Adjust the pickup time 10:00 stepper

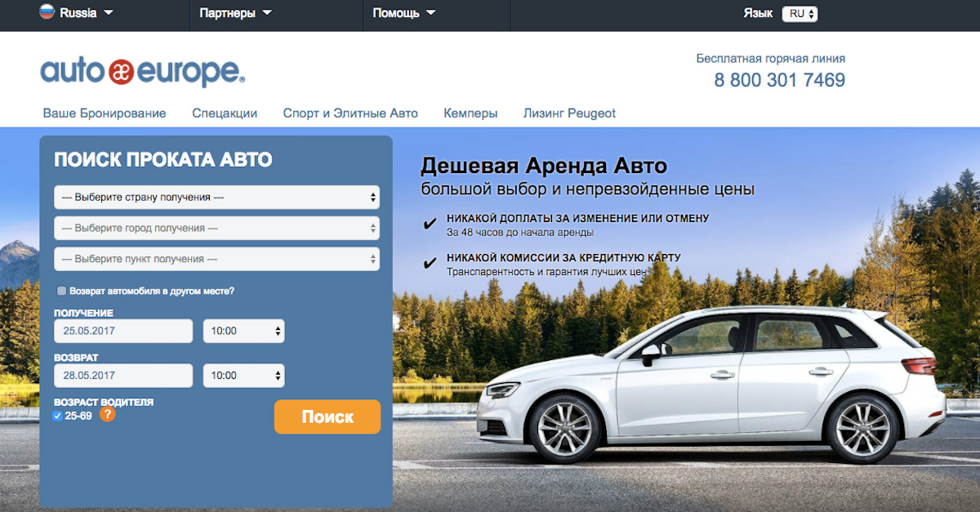(x=243, y=331)
